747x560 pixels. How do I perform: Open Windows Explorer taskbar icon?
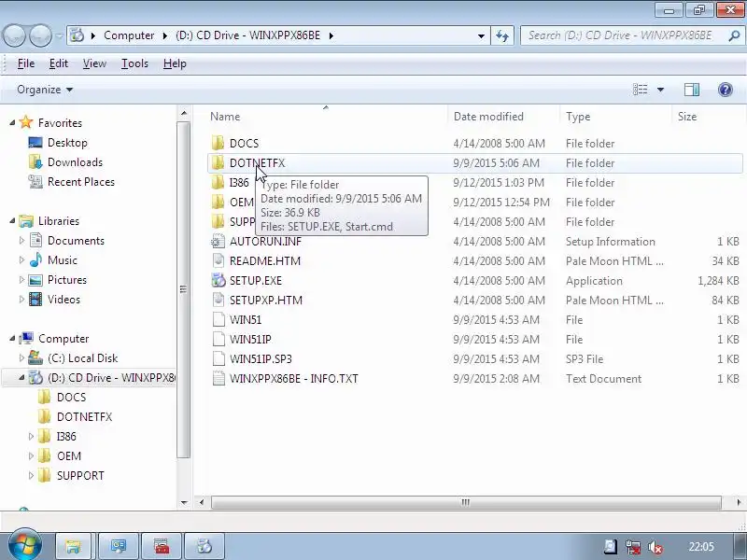tap(73, 546)
